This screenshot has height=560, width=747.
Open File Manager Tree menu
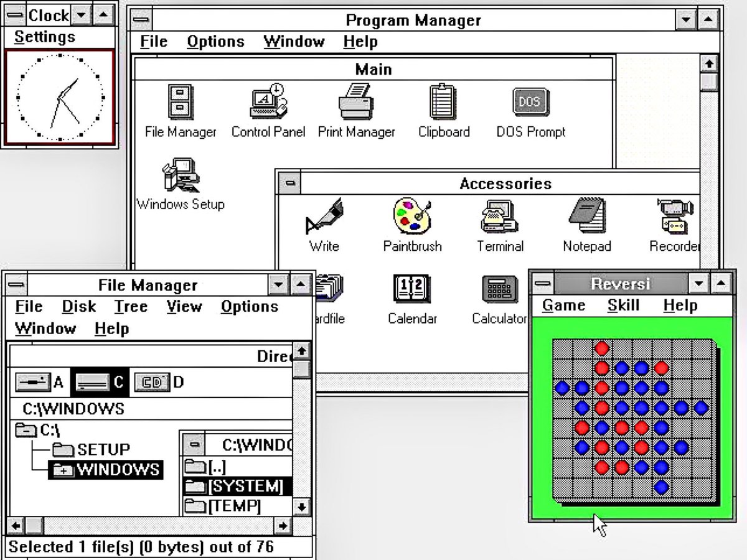click(x=131, y=307)
